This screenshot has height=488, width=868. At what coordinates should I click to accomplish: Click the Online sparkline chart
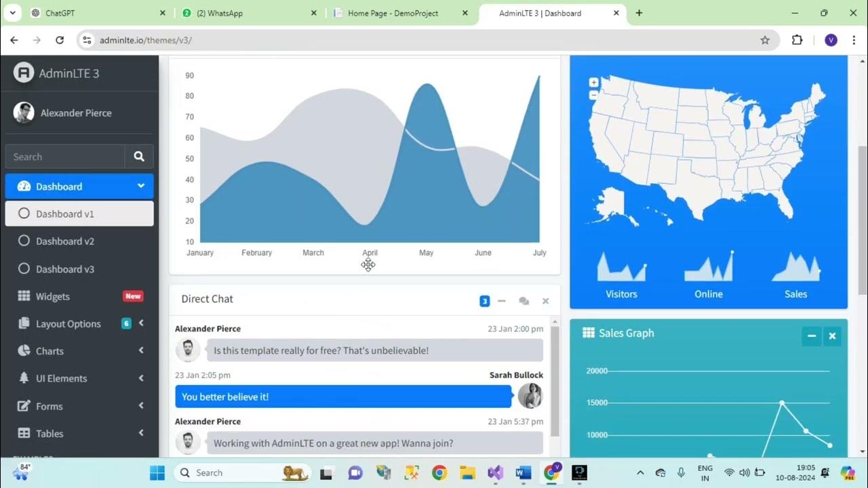click(709, 266)
